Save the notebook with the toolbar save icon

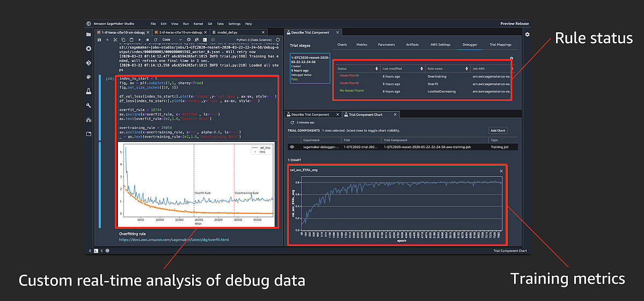pos(99,40)
